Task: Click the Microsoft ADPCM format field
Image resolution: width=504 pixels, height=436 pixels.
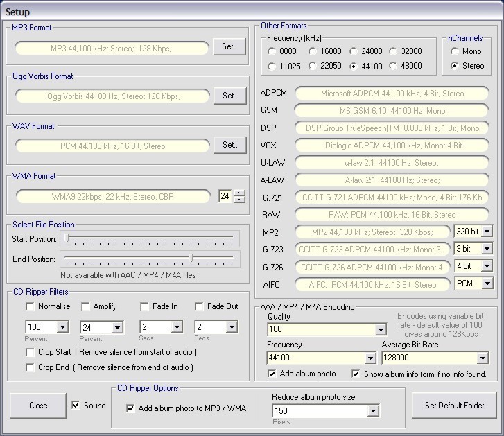Action: tap(392, 94)
